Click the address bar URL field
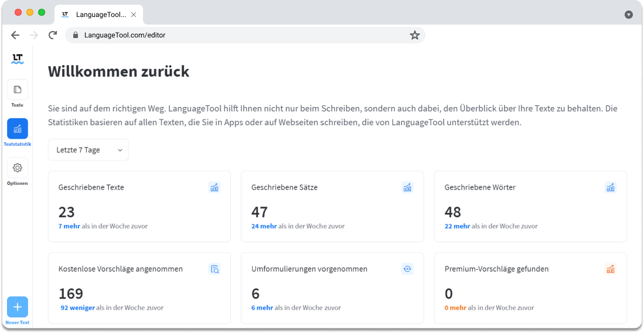The width and height of the screenshot is (644, 333). [245, 35]
